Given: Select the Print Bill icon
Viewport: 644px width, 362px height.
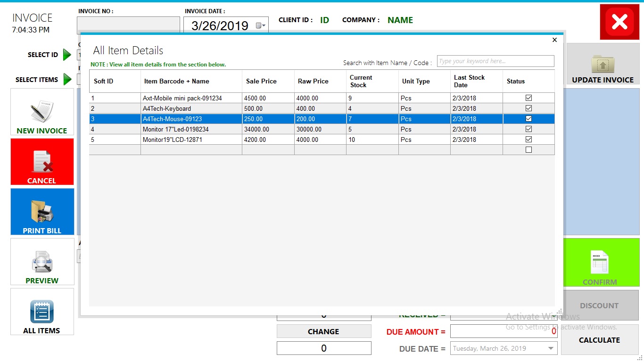Looking at the screenshot, I should (x=42, y=212).
